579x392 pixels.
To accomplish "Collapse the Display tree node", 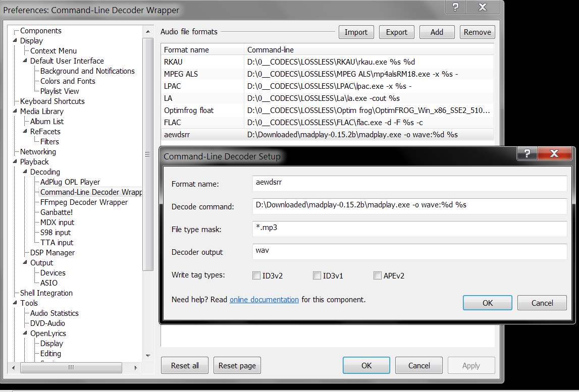I will point(15,40).
